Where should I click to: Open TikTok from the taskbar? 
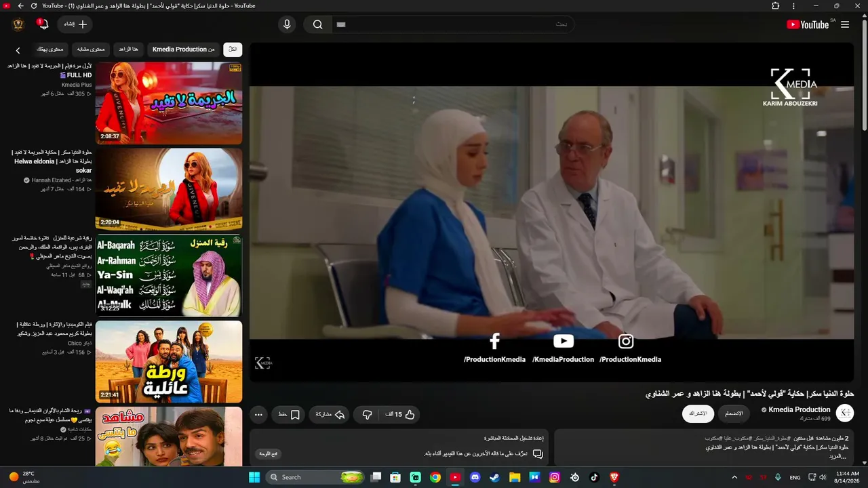(x=594, y=477)
